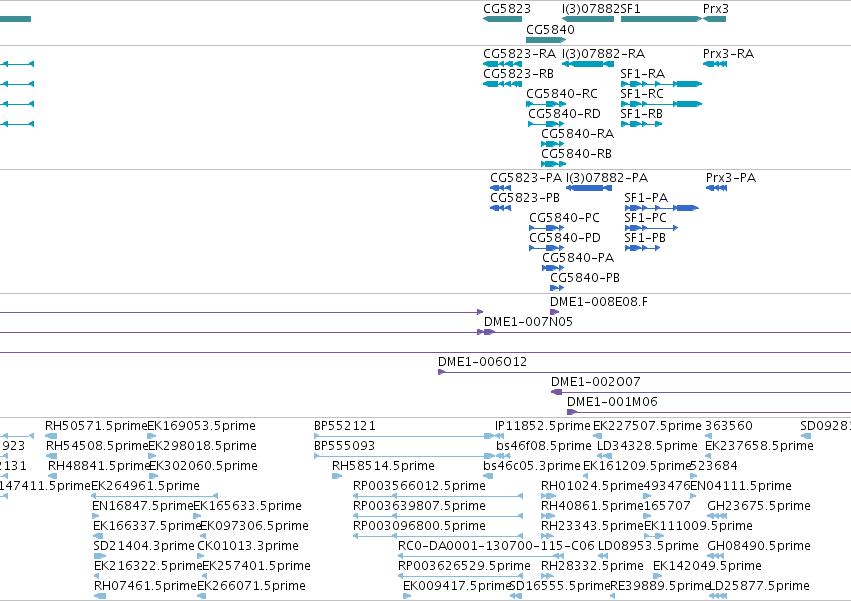Click transcript CG5840-RC
The width and height of the screenshot is (851, 601).
click(x=562, y=94)
